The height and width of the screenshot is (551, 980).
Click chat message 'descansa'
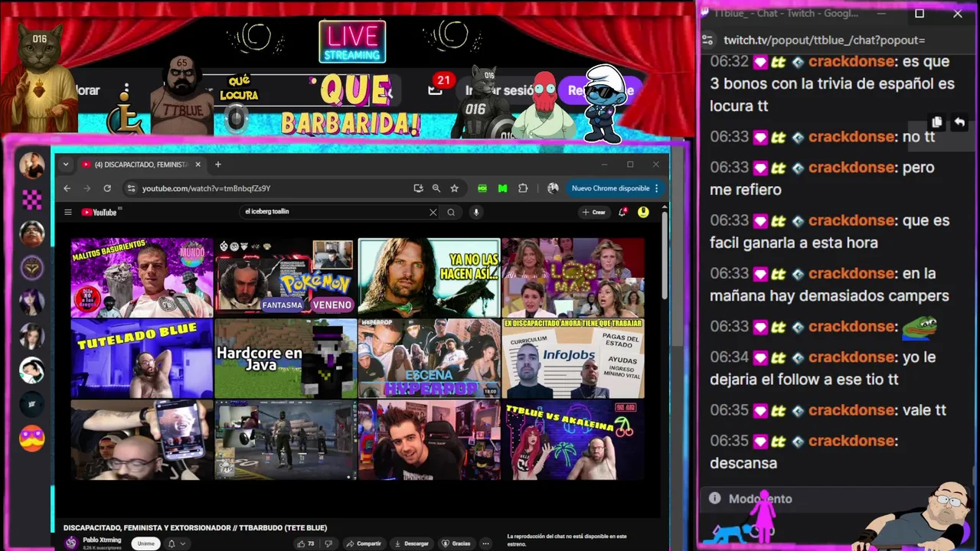click(743, 463)
